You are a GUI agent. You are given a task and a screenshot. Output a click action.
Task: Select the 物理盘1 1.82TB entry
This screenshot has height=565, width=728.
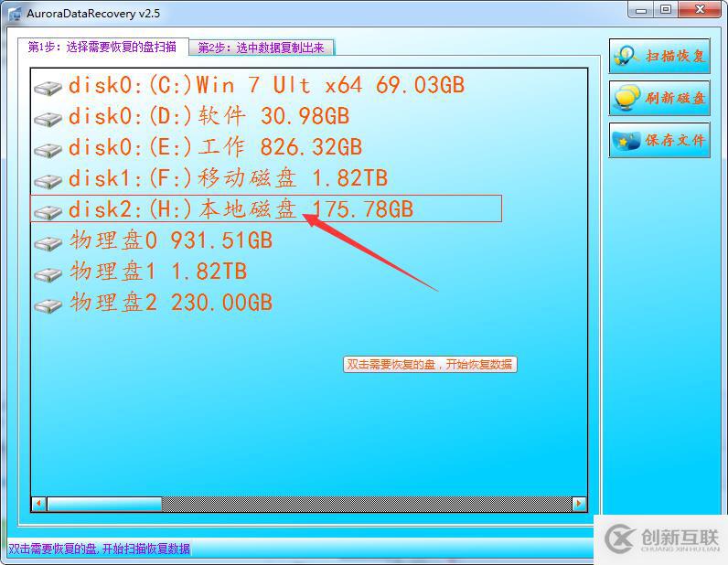158,272
